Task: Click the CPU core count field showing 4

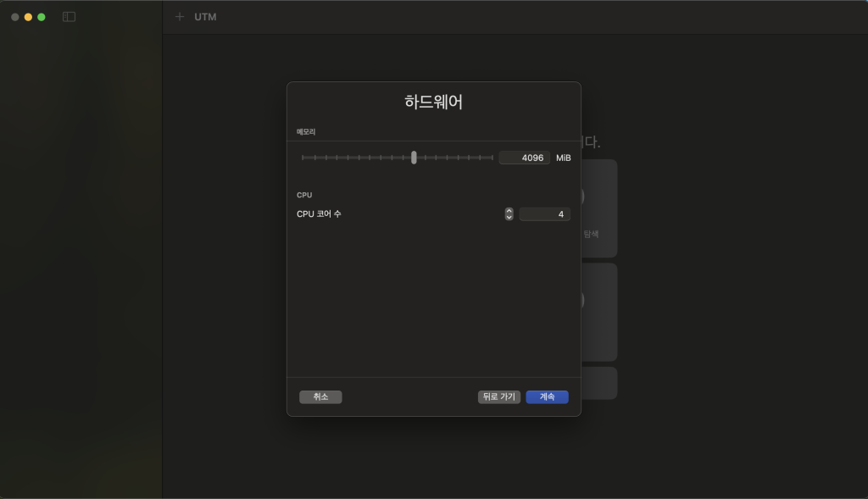Action: pyautogui.click(x=545, y=214)
